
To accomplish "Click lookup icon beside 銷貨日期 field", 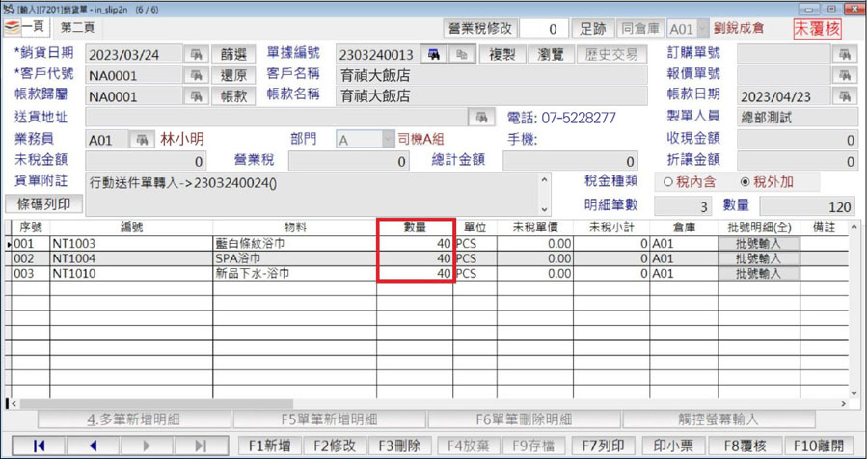I will point(196,54).
